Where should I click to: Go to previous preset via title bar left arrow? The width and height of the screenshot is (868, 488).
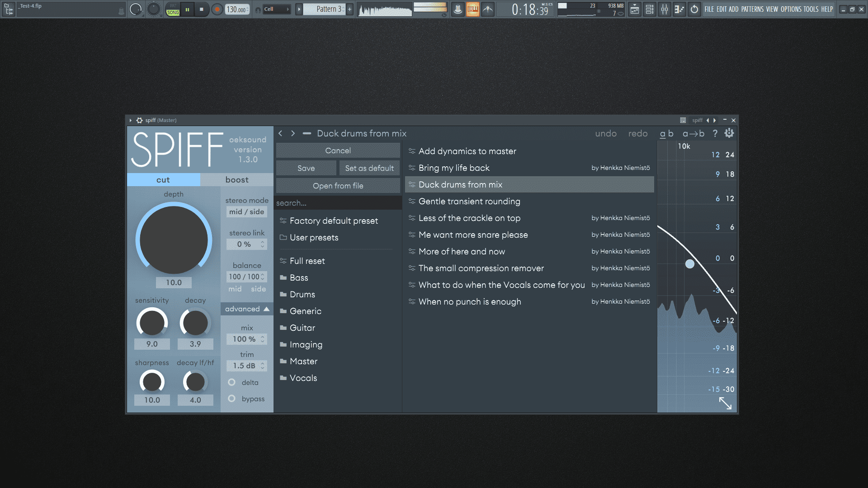[x=708, y=120]
